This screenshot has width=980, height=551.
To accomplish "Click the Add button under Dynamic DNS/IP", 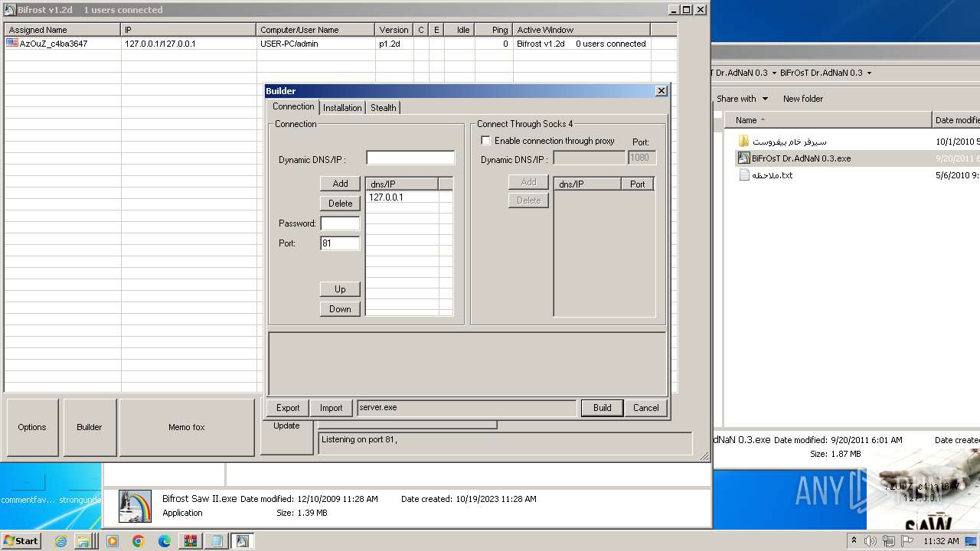I will point(340,184).
